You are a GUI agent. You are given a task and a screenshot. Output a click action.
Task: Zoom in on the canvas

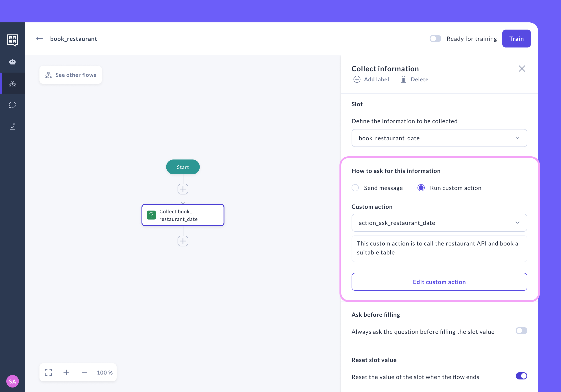66,372
